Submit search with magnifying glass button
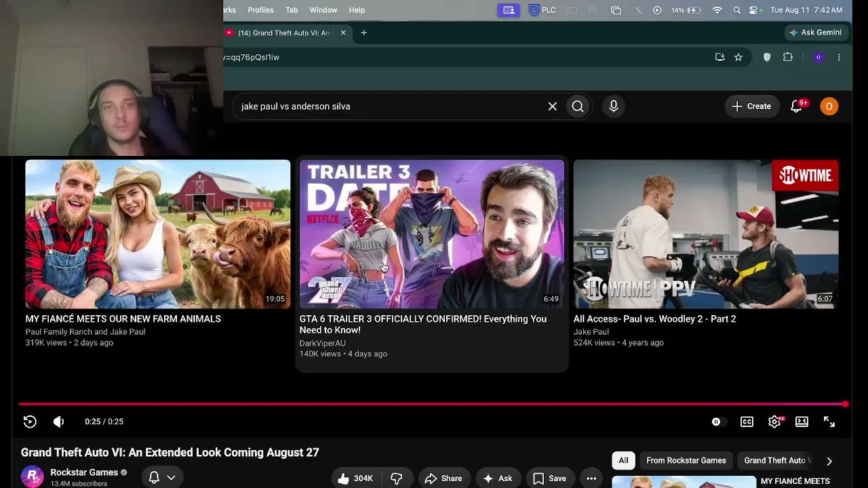This screenshot has height=488, width=868. pos(578,106)
